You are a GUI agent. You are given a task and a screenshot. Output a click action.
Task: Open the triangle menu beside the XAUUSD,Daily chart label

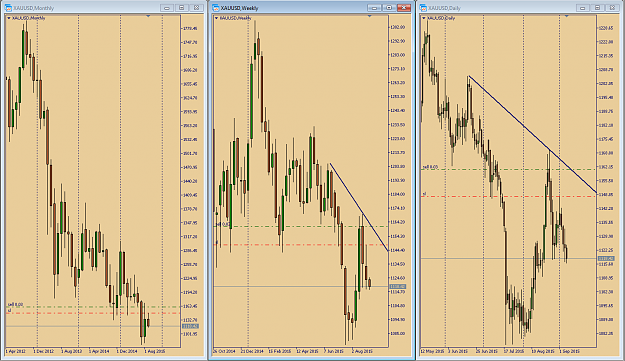click(424, 18)
